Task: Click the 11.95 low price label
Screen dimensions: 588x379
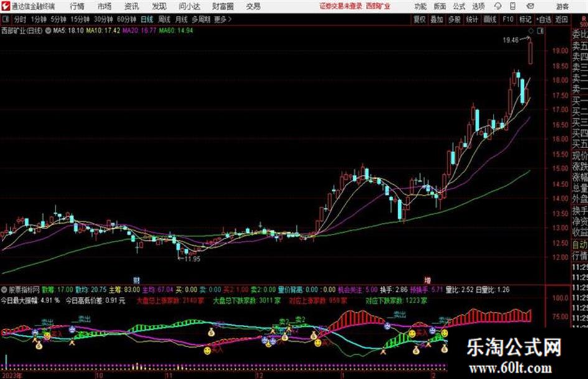Action: point(192,259)
